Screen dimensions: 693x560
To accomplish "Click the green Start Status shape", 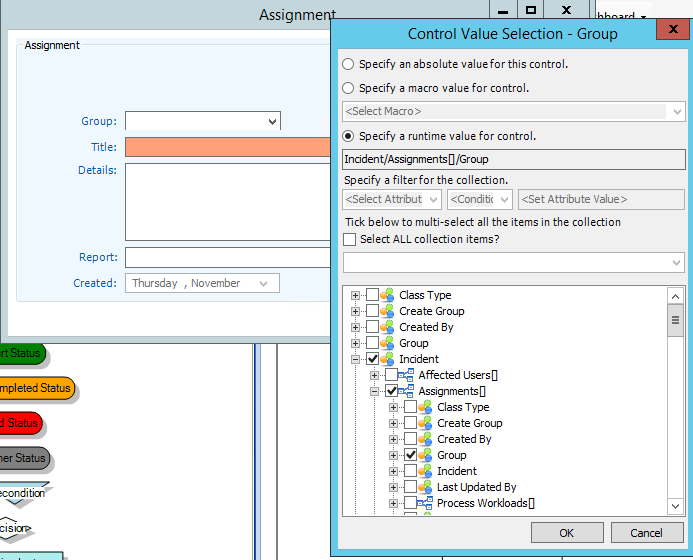I will (x=20, y=352).
